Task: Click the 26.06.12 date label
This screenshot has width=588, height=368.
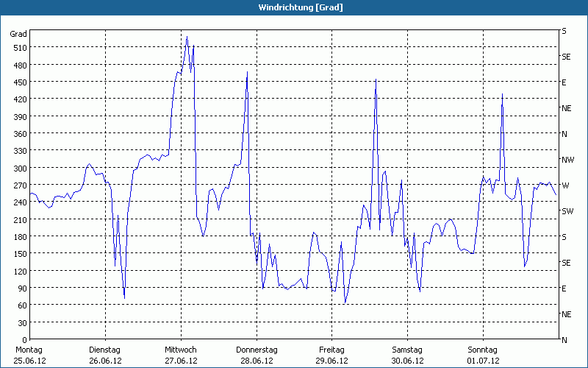Action: tap(105, 361)
